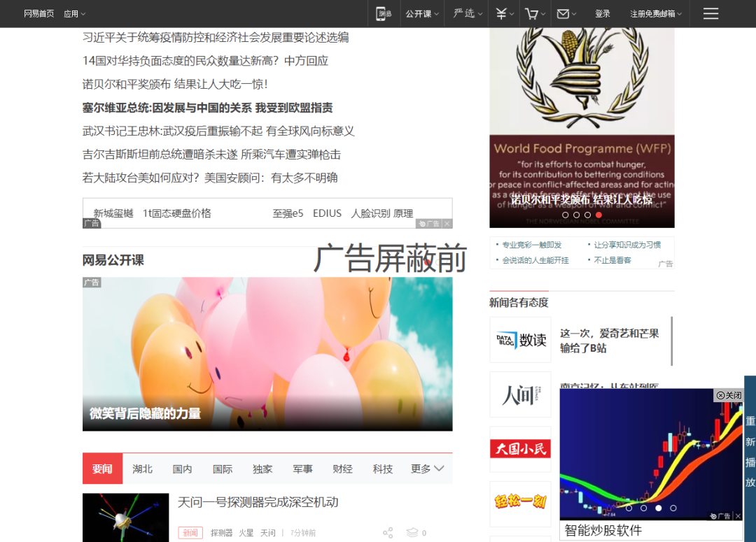Open the 轻松一刻 column logo
The width and height of the screenshot is (756, 542).
point(520,504)
